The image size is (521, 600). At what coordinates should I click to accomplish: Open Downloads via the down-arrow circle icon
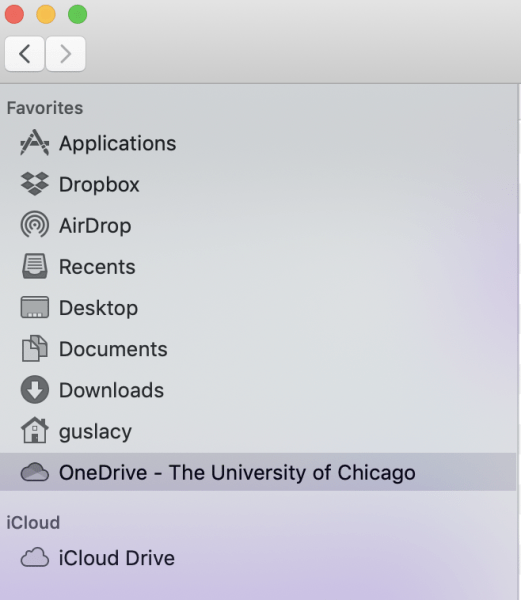(x=34, y=390)
